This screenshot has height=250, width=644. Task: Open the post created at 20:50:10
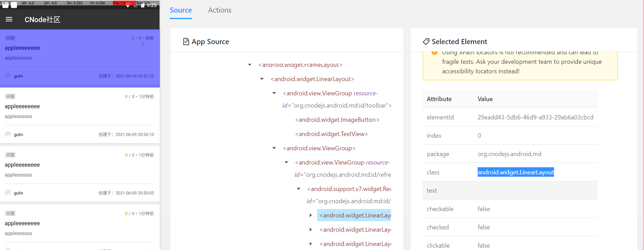tap(80, 112)
